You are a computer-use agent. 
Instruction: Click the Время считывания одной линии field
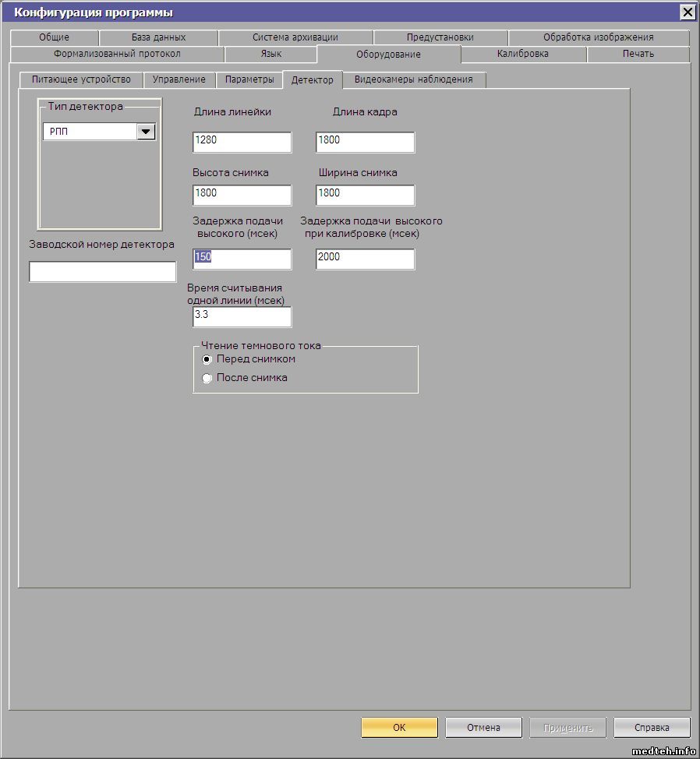242,316
